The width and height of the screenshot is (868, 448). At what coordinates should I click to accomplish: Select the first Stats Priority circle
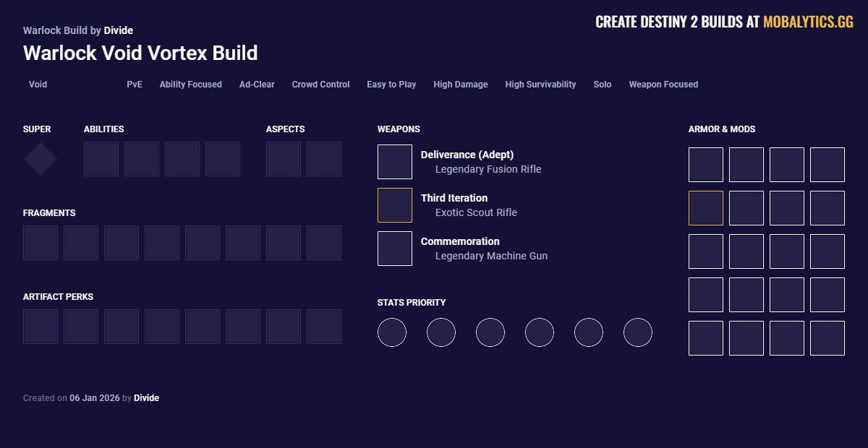[392, 332]
